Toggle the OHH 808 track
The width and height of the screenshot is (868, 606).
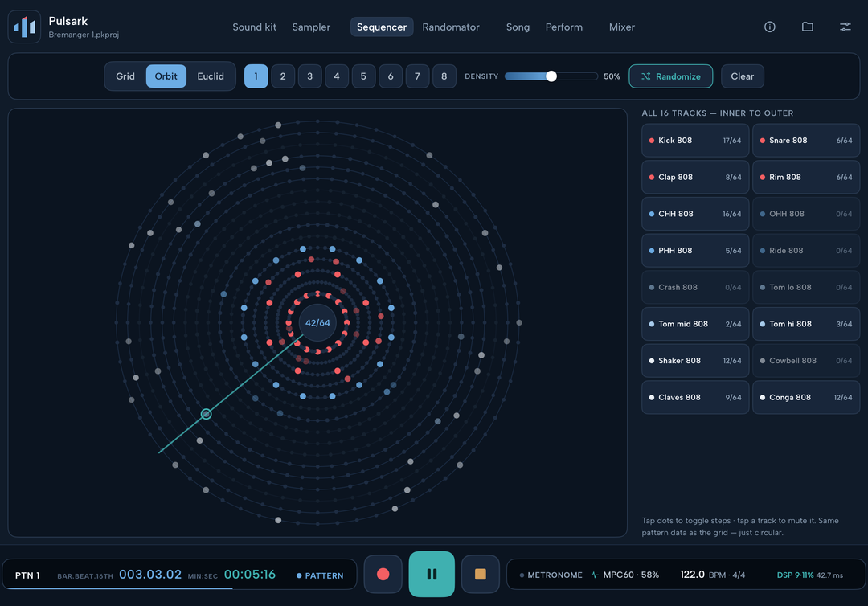(x=806, y=214)
